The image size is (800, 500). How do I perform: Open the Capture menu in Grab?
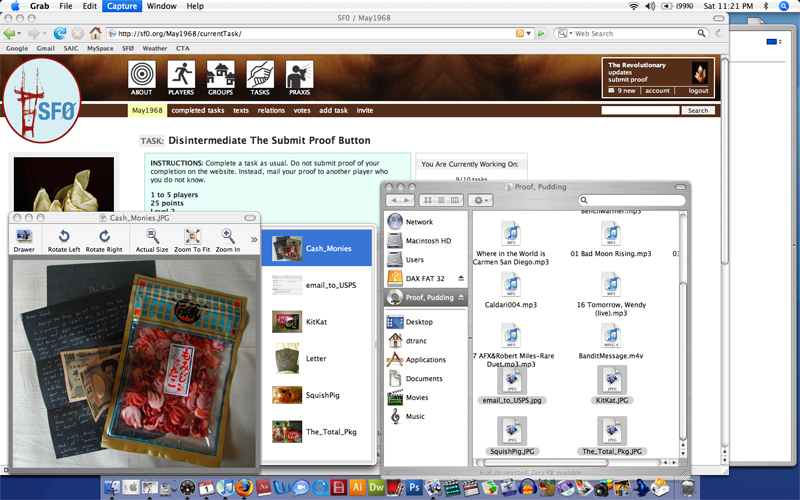pyautogui.click(x=121, y=6)
